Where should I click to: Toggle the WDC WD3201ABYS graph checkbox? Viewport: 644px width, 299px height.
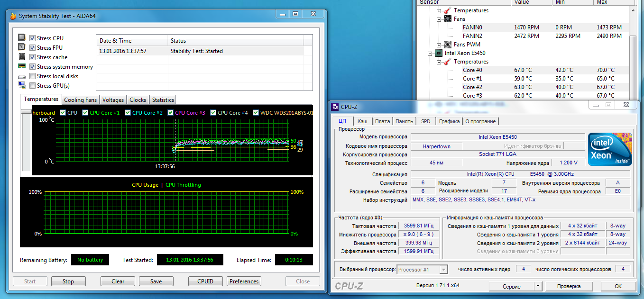point(256,113)
